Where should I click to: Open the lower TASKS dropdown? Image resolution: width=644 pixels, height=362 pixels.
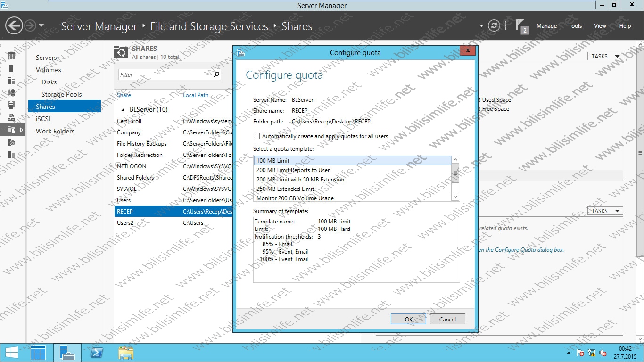(604, 211)
